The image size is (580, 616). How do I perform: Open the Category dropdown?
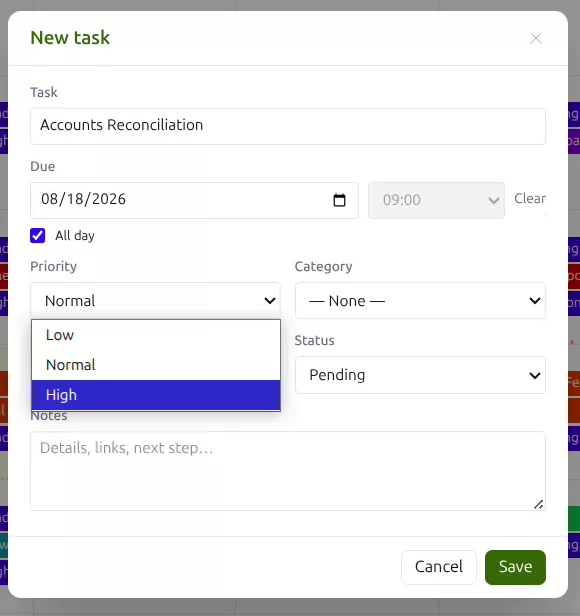tap(420, 301)
